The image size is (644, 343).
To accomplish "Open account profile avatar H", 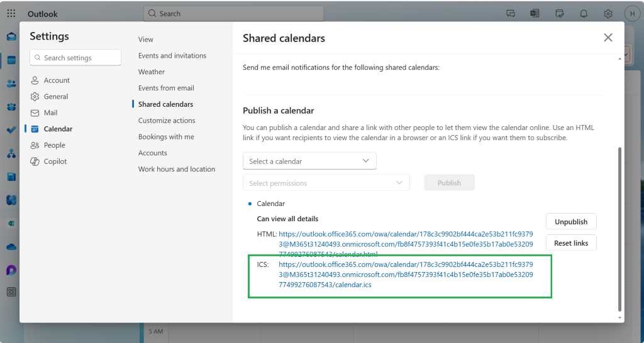I will pos(633,14).
